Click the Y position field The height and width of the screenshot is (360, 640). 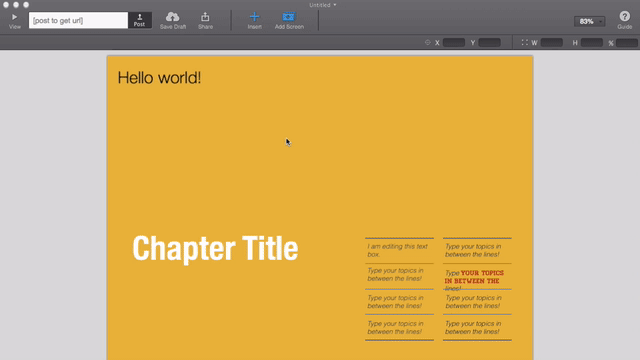pos(489,42)
